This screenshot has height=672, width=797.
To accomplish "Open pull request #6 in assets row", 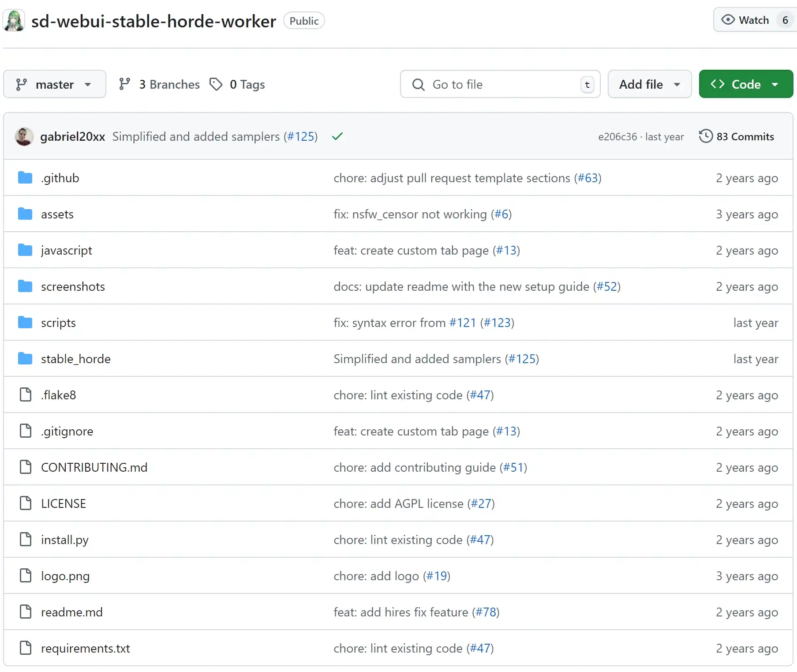I will click(501, 214).
